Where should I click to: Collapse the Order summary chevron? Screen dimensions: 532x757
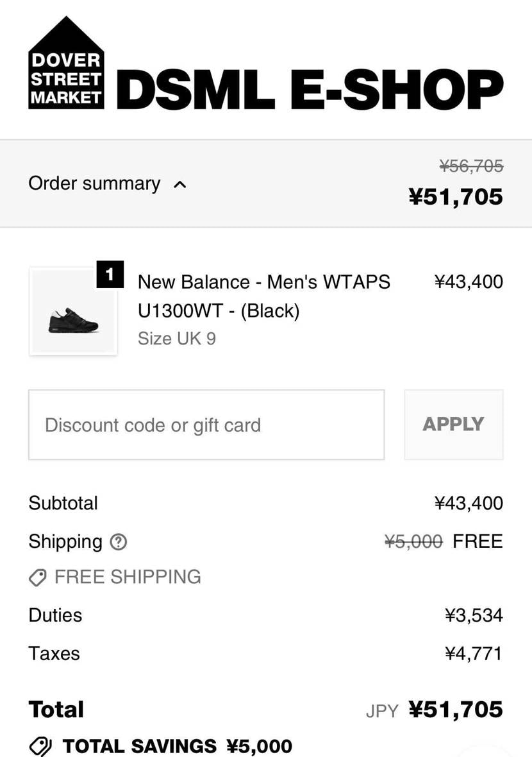[180, 185]
